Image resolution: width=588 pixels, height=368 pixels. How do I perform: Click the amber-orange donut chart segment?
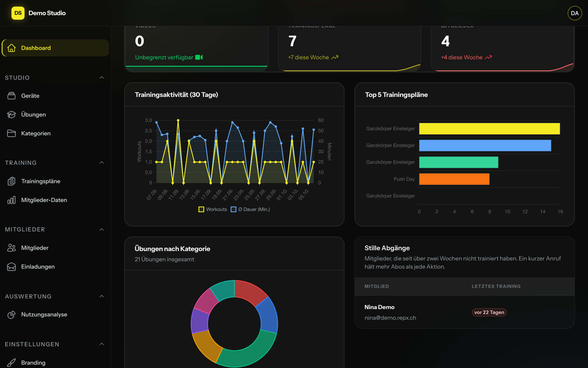coord(206,345)
